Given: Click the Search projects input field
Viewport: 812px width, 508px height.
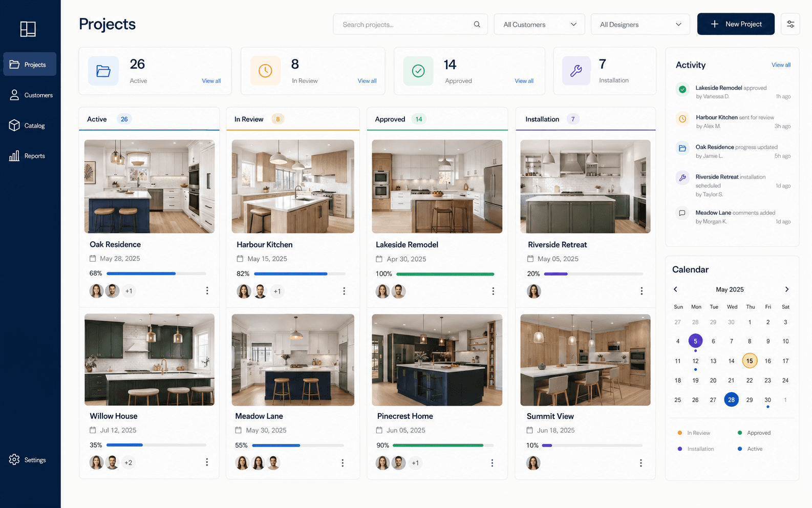Looking at the screenshot, I should click(410, 24).
